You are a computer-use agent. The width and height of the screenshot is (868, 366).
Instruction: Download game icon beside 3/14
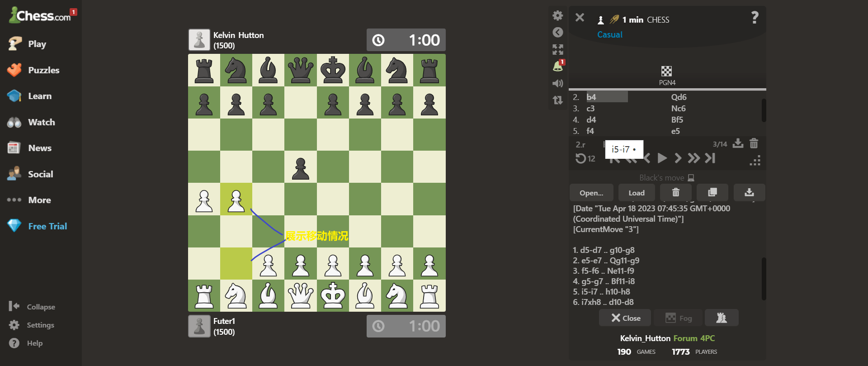pyautogui.click(x=738, y=143)
